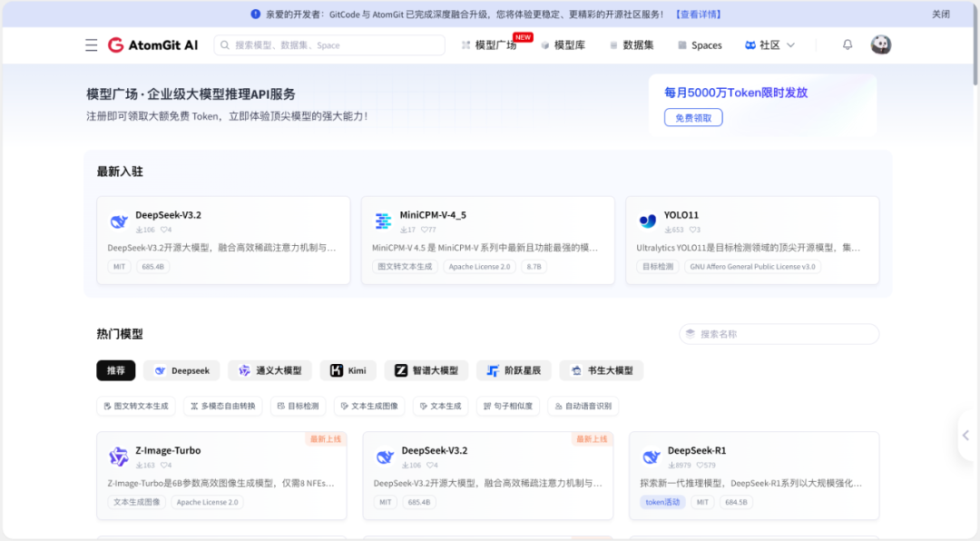980x541 pixels.
Task: Click the heart icon on DeepSeek-R1 card
Action: (x=700, y=466)
